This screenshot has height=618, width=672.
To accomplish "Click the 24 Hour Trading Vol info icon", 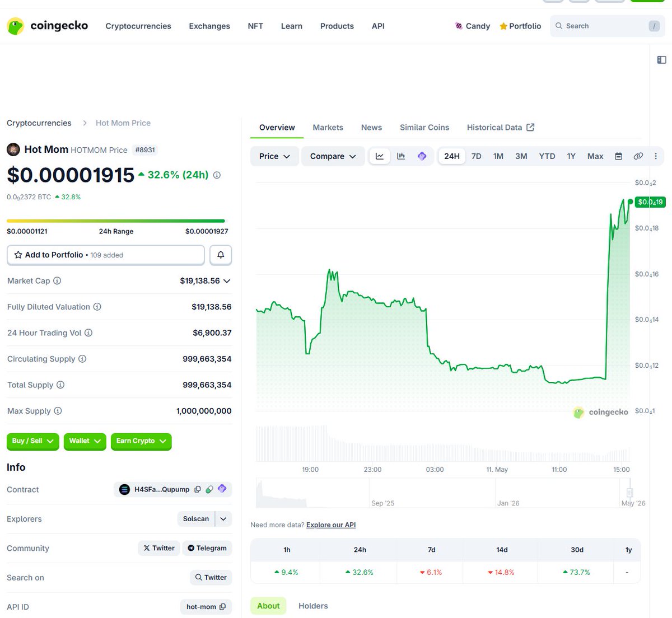I will pyautogui.click(x=88, y=333).
